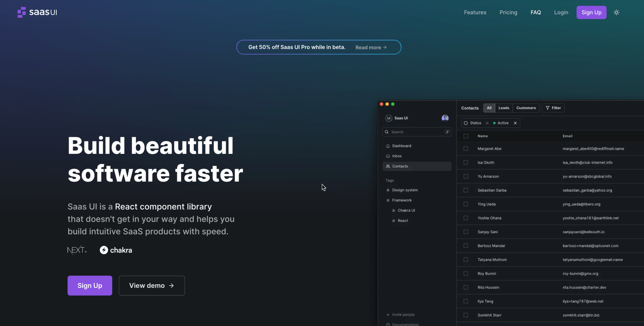This screenshot has width=644, height=326.
Task: Tick the checkbox next to Ying Ueda
Action: pos(466,204)
